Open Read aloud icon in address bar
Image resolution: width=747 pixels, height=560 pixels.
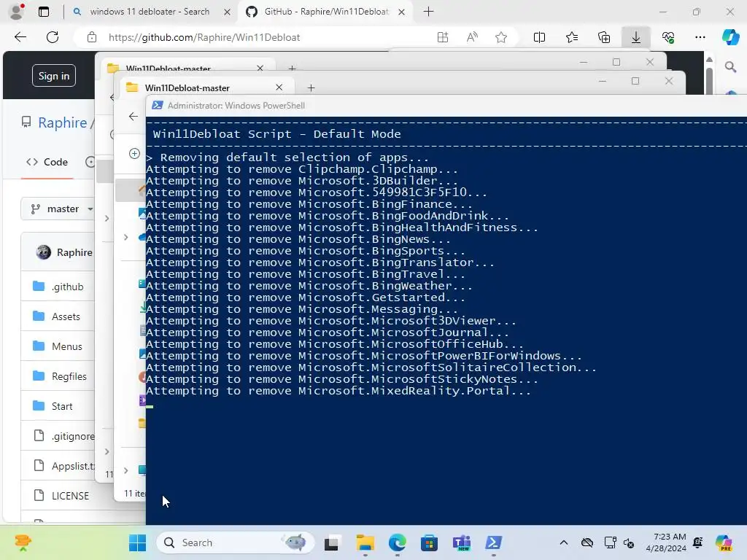pos(472,37)
